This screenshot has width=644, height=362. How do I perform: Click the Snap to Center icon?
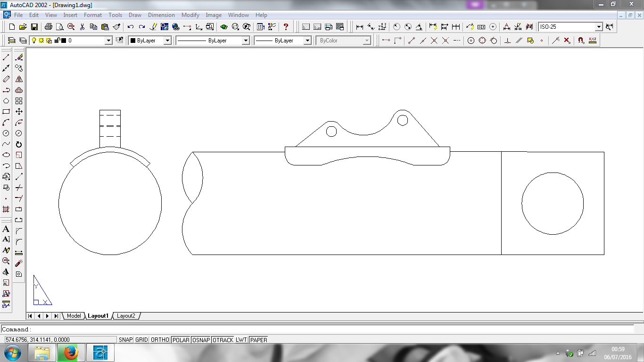pos(471,41)
